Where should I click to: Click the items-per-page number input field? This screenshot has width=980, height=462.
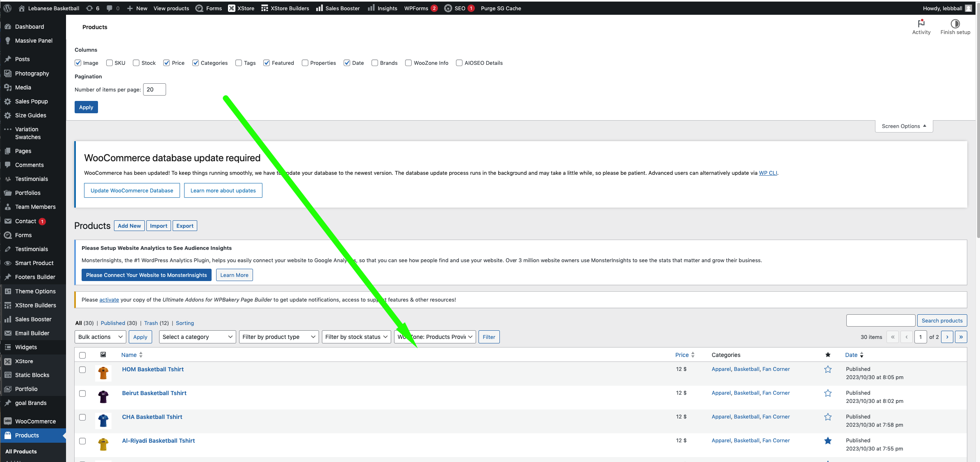point(154,89)
